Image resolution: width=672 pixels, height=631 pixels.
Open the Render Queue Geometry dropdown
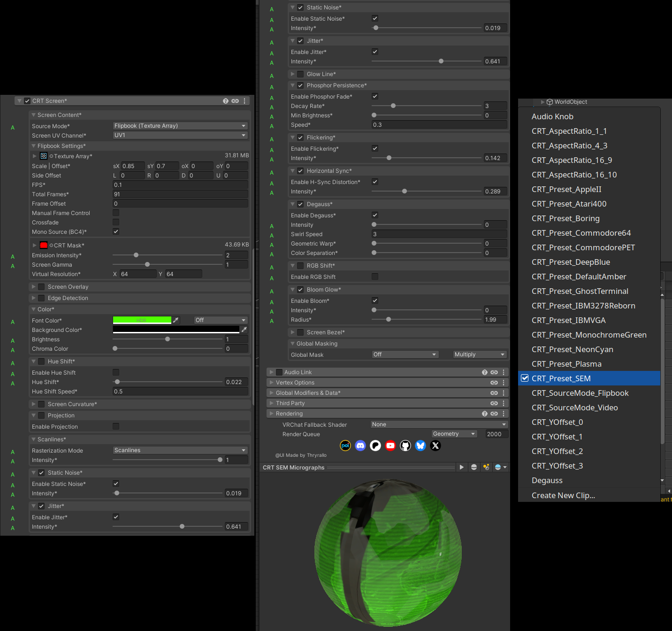click(x=454, y=434)
